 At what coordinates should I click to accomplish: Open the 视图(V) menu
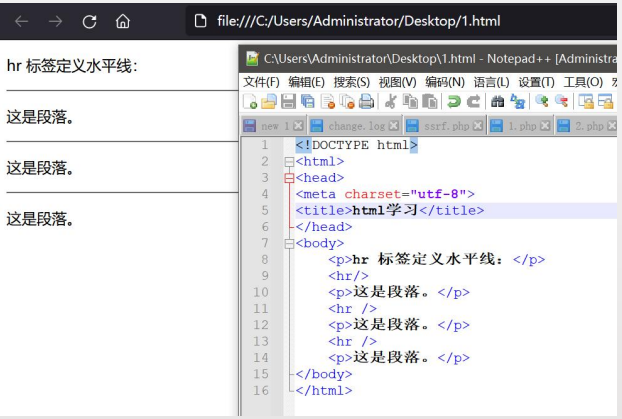[397, 82]
